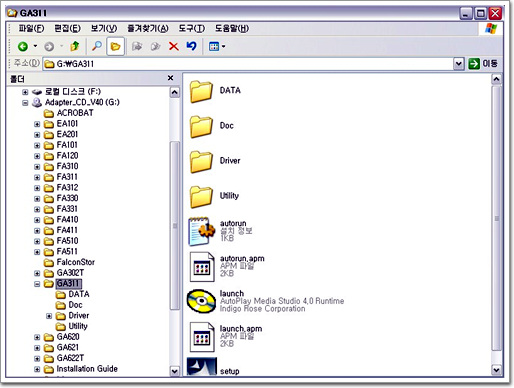Select the Driver folder icon in file list
514x388 pixels.
click(201, 161)
